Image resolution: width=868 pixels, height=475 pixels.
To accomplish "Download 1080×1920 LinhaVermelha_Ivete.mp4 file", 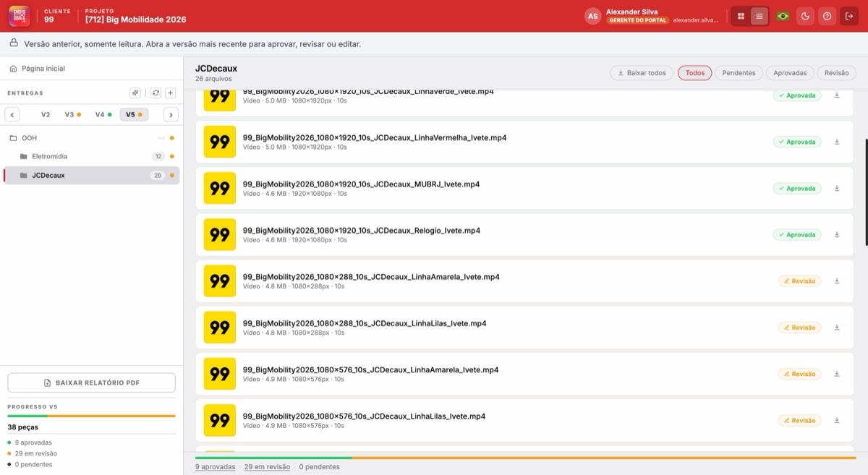I will [837, 142].
